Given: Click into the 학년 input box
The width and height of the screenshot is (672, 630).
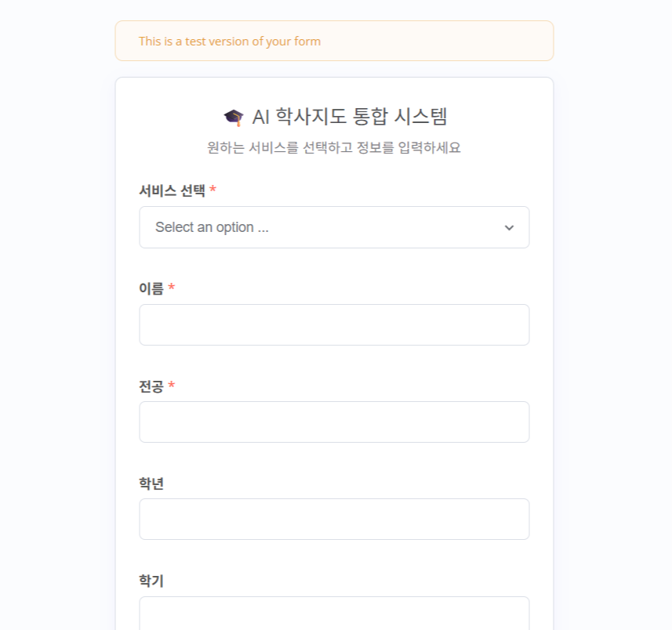Looking at the screenshot, I should (x=334, y=519).
